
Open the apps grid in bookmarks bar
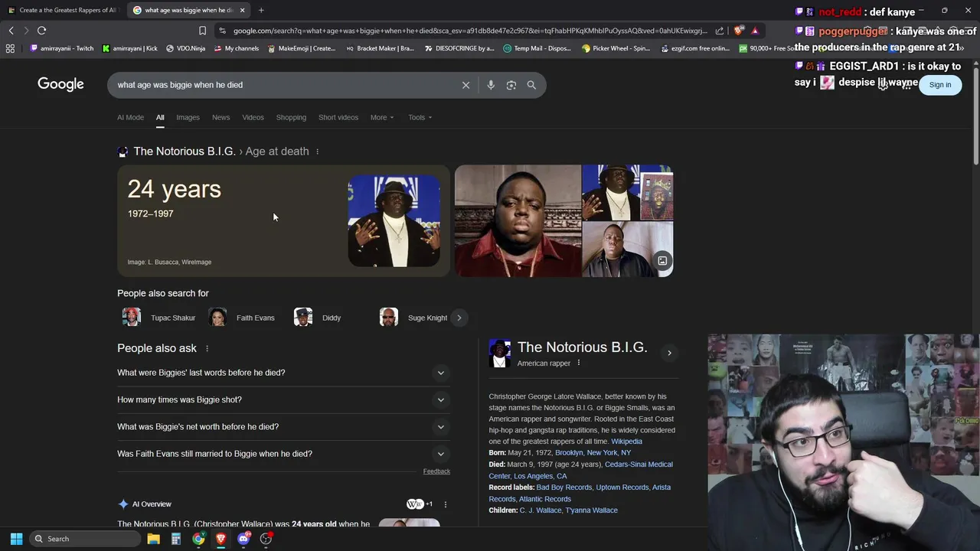(x=10, y=48)
